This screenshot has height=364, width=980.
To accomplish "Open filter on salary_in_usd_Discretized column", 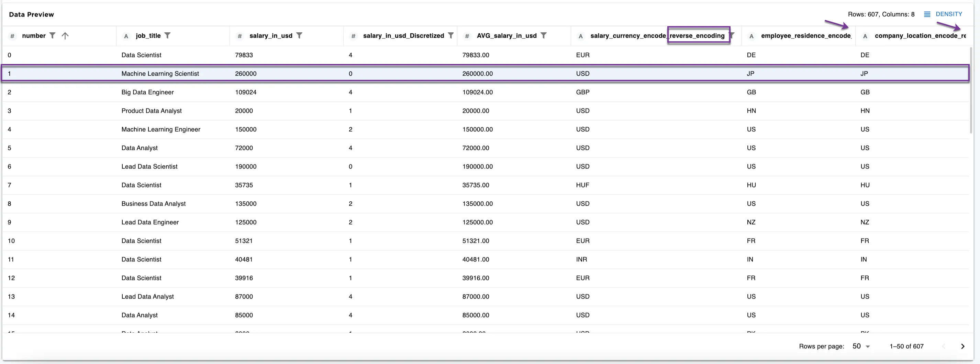I will (450, 35).
